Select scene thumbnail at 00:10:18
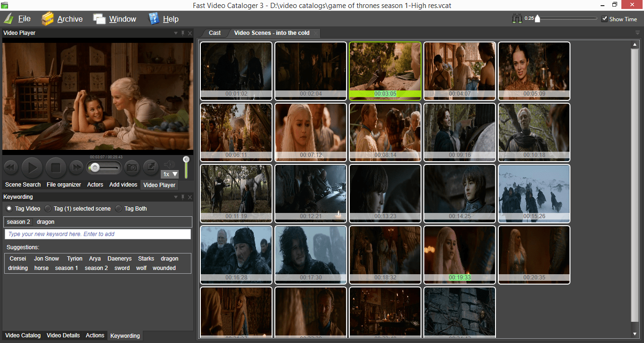644x343 pixels. (x=534, y=132)
